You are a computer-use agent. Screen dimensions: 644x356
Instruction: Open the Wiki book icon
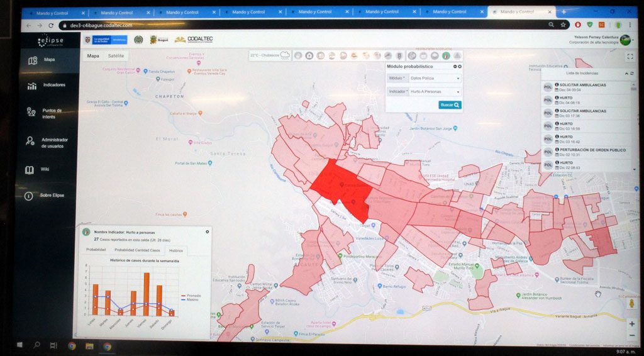pyautogui.click(x=30, y=170)
